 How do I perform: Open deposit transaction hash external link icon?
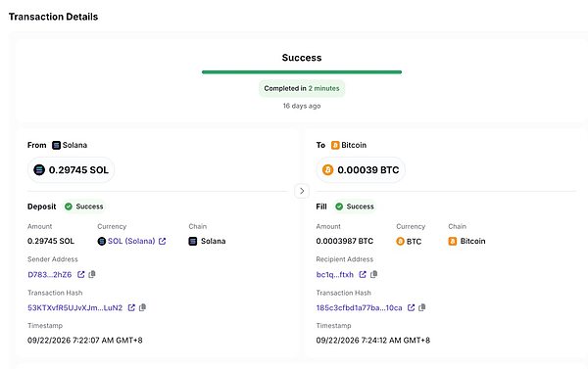pyautogui.click(x=131, y=307)
